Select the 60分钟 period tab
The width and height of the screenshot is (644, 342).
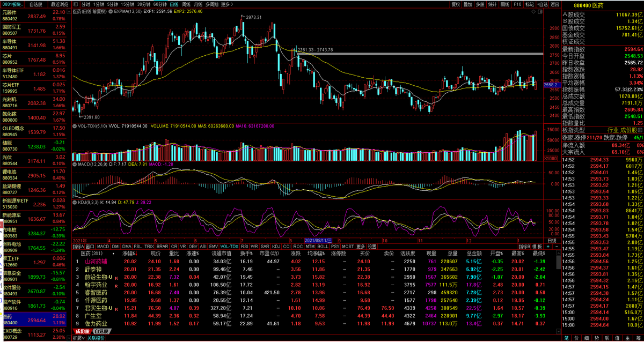pos(160,4)
